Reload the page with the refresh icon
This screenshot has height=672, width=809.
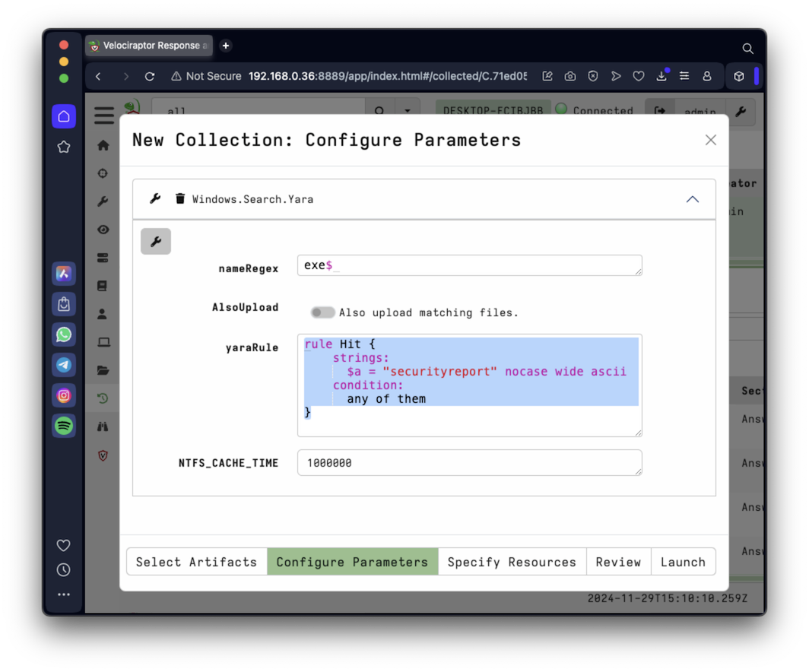pyautogui.click(x=150, y=76)
